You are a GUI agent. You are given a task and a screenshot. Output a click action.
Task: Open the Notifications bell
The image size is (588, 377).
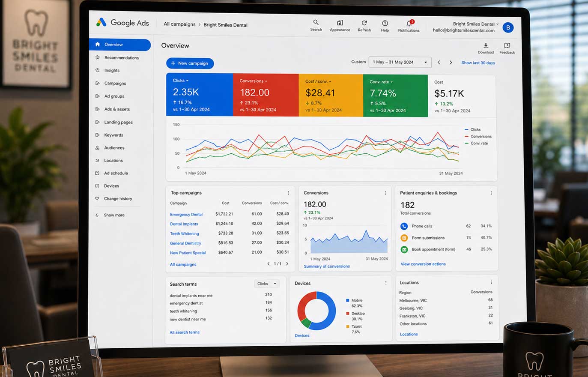pyautogui.click(x=409, y=23)
